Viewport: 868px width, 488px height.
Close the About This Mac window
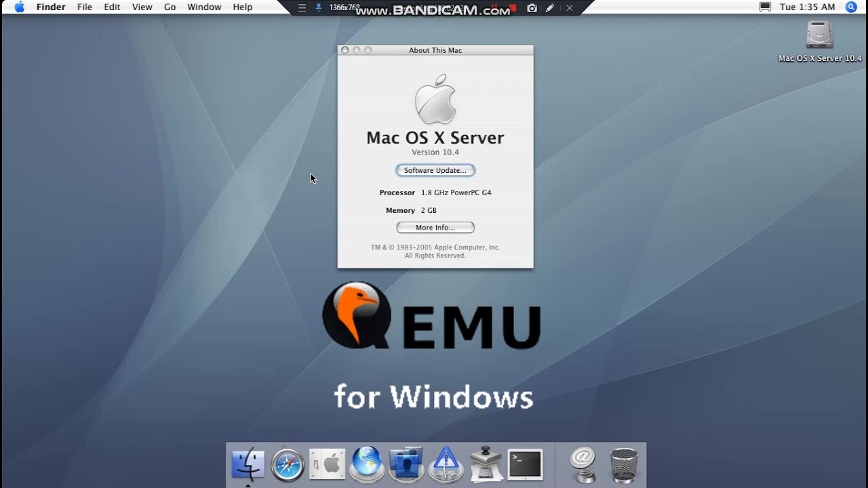point(345,50)
